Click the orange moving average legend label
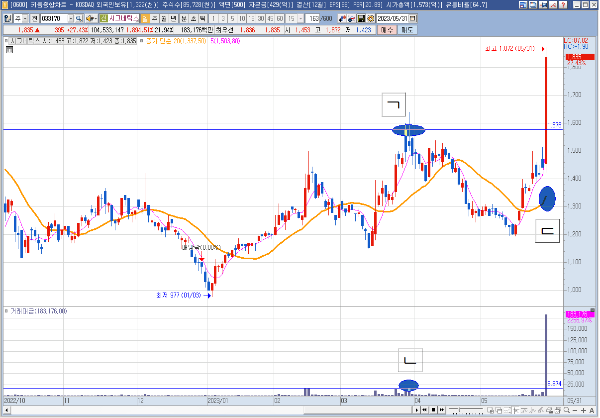The height and width of the screenshot is (418, 600). pos(177,41)
